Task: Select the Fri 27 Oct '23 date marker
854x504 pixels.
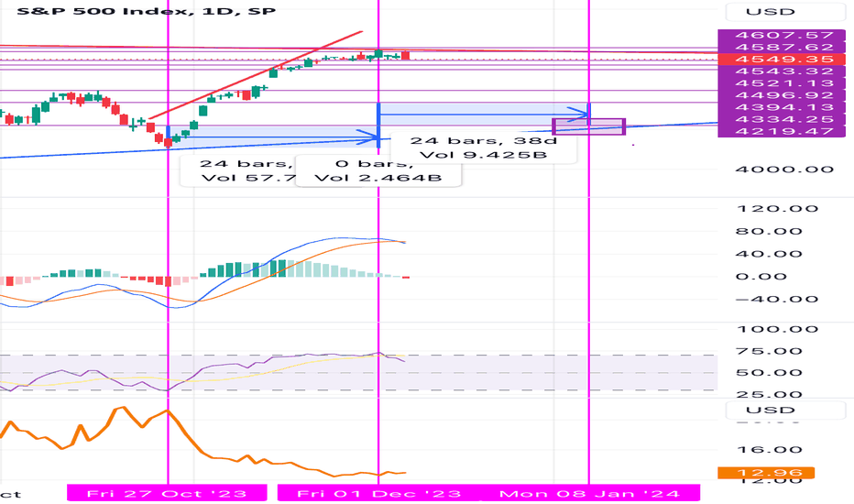Action: click(167, 493)
